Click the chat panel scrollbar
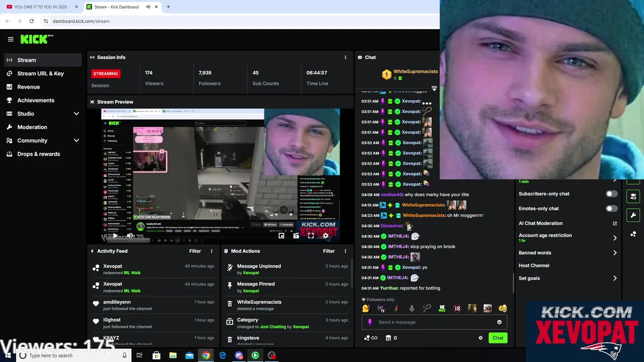Screen dimensions: 644x362 click(514, 283)
